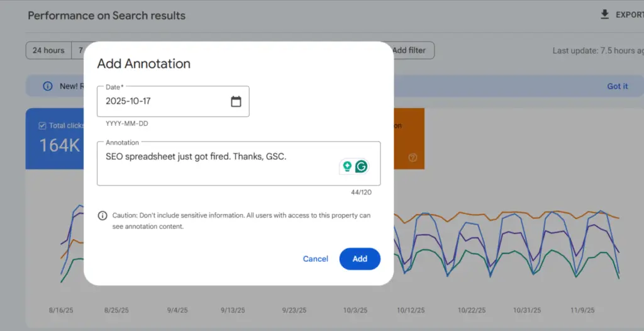Dismiss banner with Got it link
This screenshot has width=644, height=331.
[617, 86]
